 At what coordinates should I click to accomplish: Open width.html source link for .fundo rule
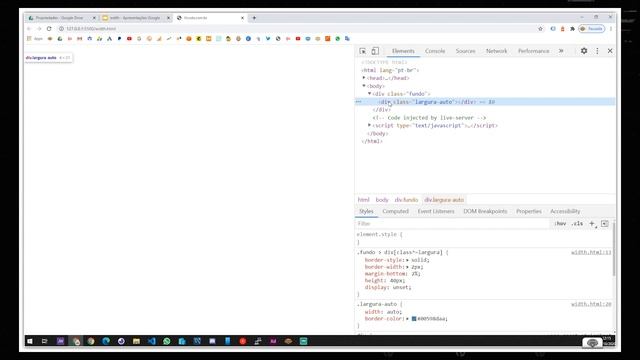591,252
